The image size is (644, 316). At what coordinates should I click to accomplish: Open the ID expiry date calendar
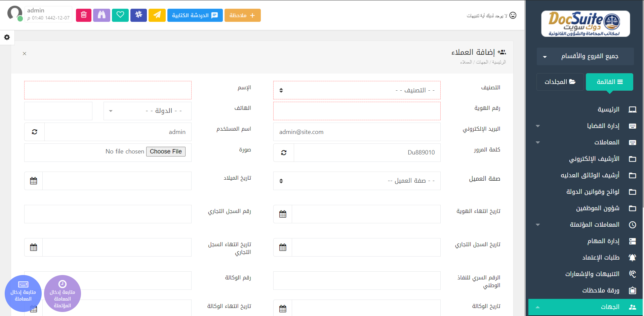point(283,214)
